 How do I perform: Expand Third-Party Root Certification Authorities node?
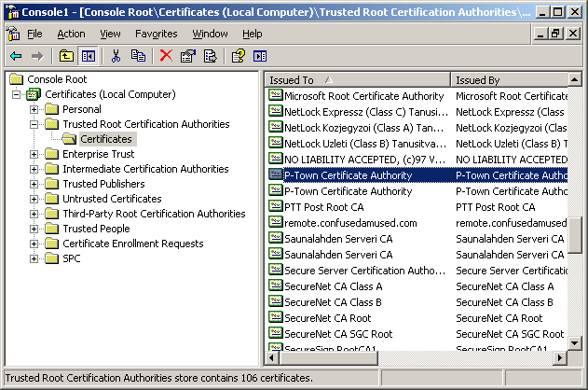coord(34,214)
